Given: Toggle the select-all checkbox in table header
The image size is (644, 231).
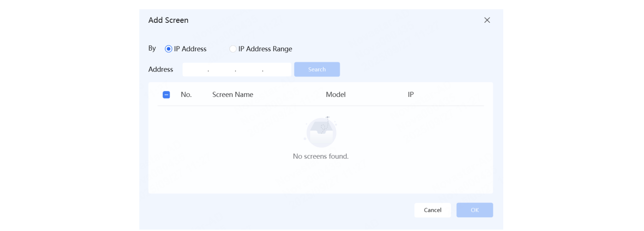Looking at the screenshot, I should tap(166, 94).
